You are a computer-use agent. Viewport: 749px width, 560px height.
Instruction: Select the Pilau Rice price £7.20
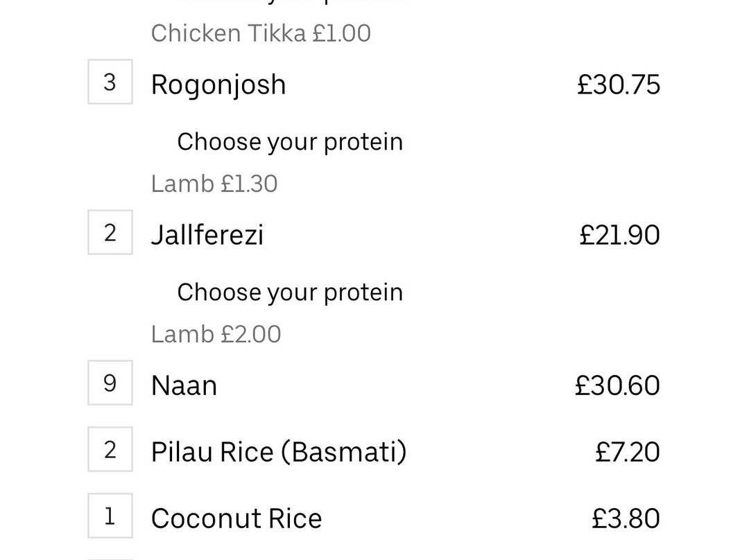pyautogui.click(x=628, y=452)
